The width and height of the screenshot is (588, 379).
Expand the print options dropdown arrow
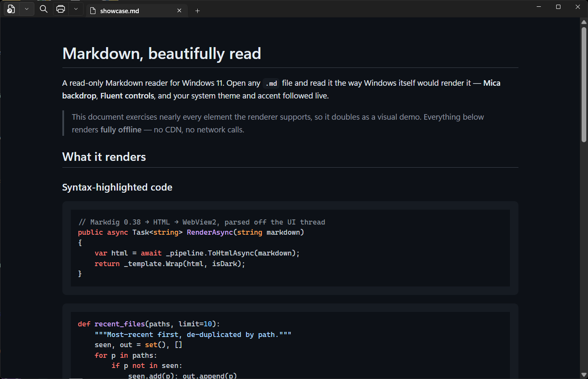coord(76,9)
